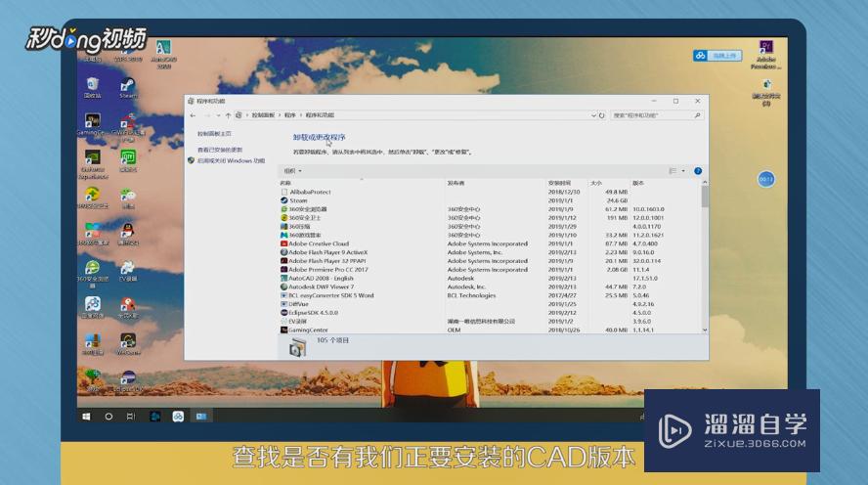Screen dimensions: 868x485
Task: Click the 24.6 GB size of Steam
Action: (x=617, y=200)
